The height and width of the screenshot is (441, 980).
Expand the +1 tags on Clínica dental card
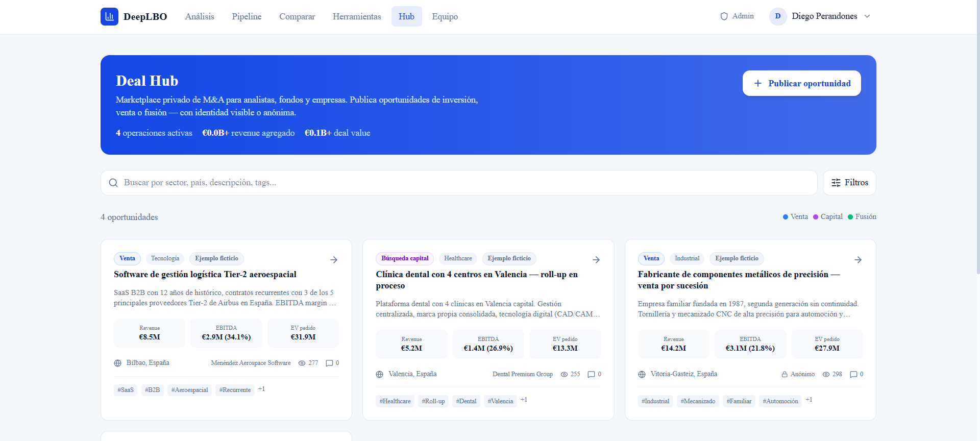coord(524,400)
